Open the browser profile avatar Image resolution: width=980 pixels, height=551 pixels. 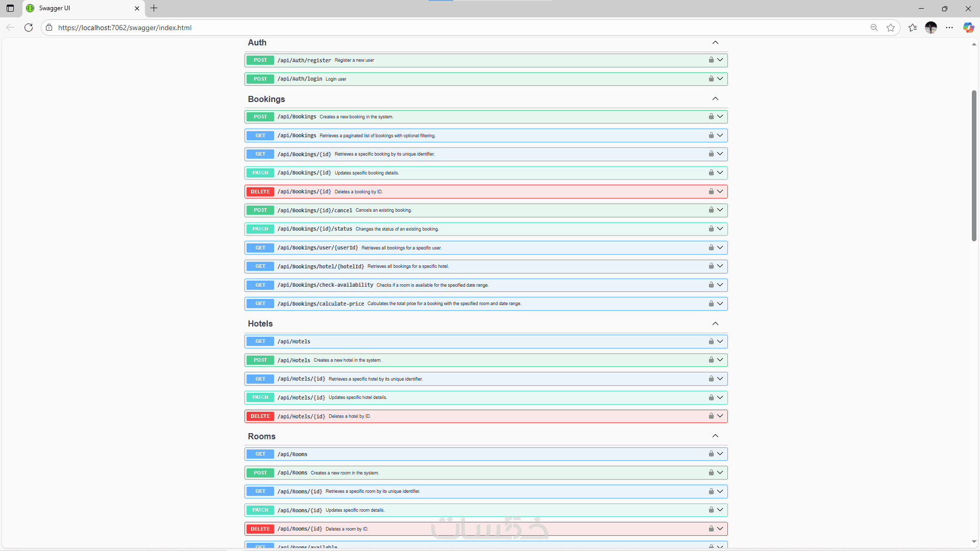pos(931,28)
